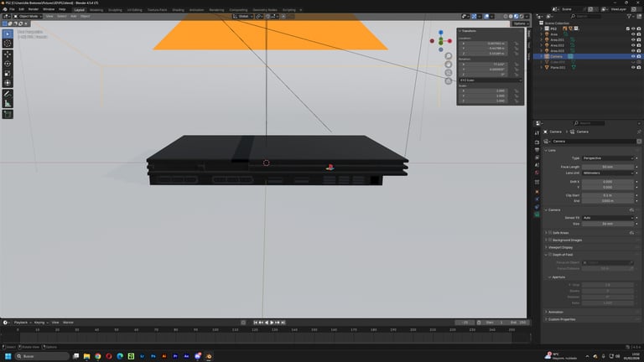The image size is (644, 362).
Task: Switch to wireframe viewport shading
Action: pos(506,17)
